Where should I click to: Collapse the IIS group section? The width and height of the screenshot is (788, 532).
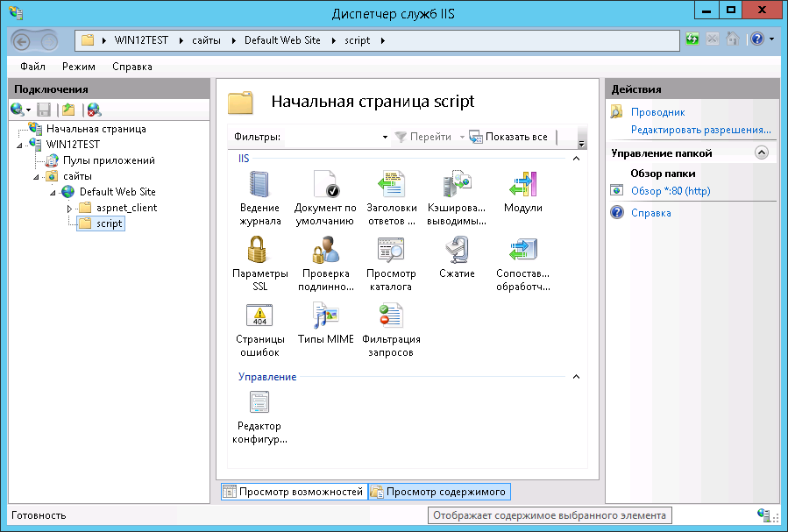tap(576, 159)
